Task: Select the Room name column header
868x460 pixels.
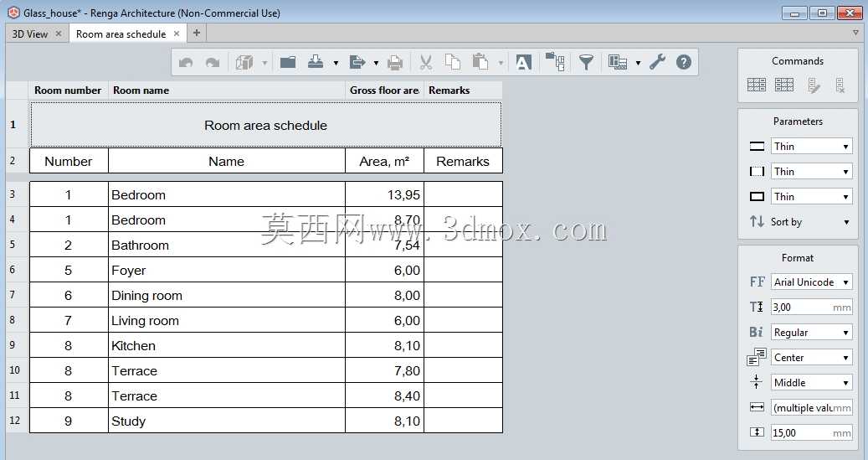Action: pos(226,90)
